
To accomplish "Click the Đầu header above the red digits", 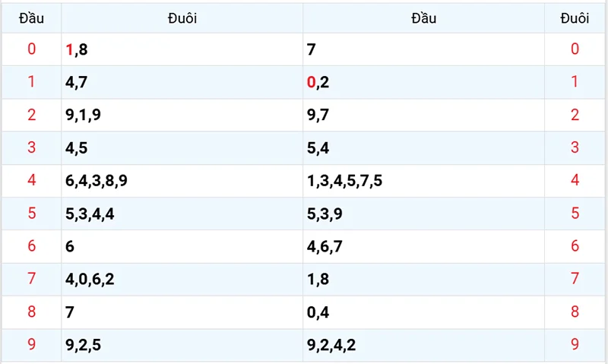I will pyautogui.click(x=31, y=19).
